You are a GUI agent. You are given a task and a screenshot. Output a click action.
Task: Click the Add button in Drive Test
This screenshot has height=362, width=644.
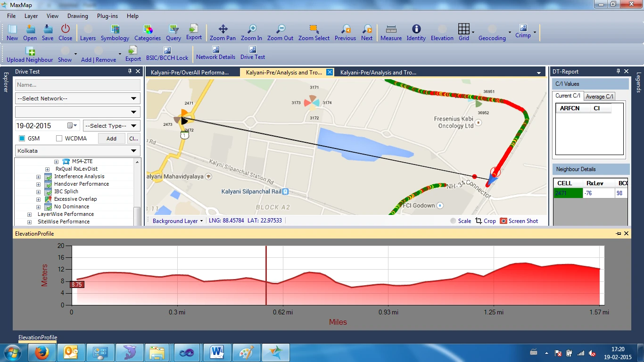pos(111,139)
